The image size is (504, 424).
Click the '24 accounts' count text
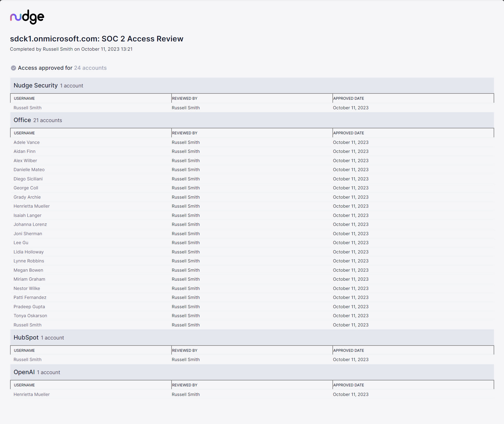(x=90, y=68)
